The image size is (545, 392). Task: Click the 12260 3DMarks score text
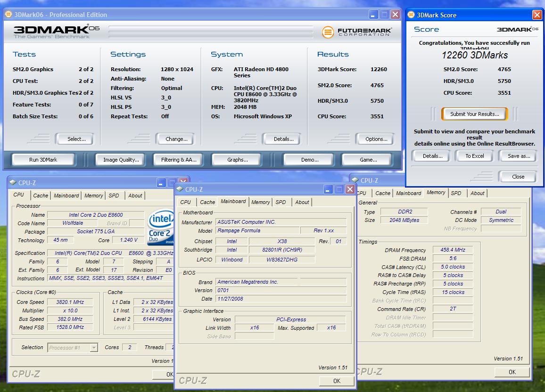coord(474,55)
